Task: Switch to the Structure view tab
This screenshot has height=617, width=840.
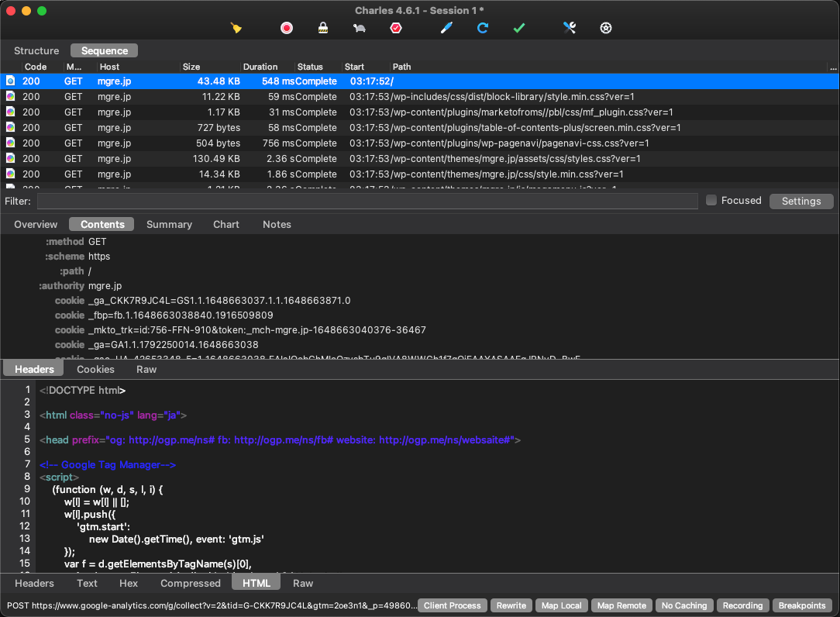Action: 36,50
